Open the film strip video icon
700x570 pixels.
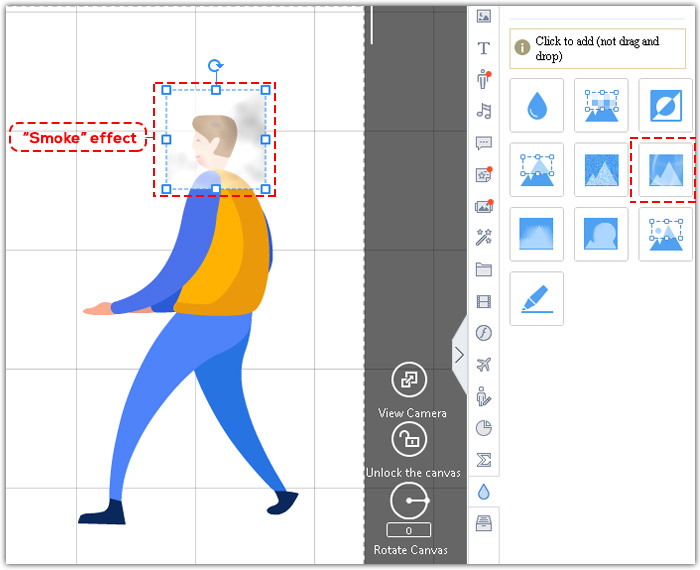click(484, 301)
